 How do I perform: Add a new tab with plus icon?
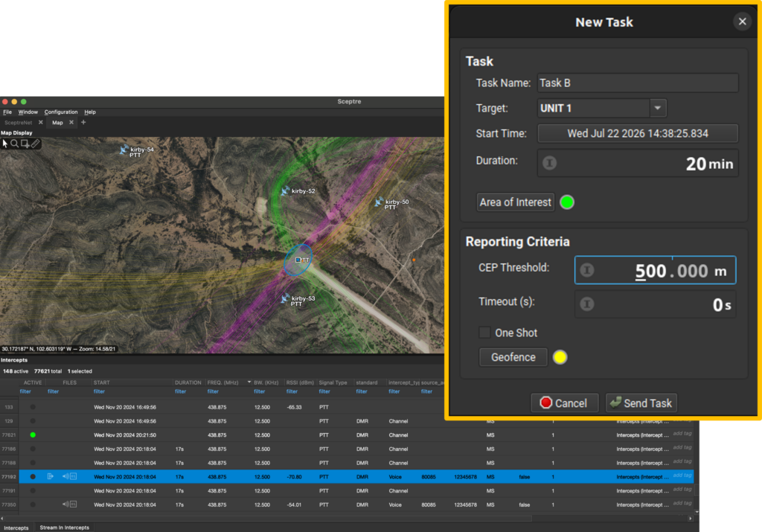83,123
